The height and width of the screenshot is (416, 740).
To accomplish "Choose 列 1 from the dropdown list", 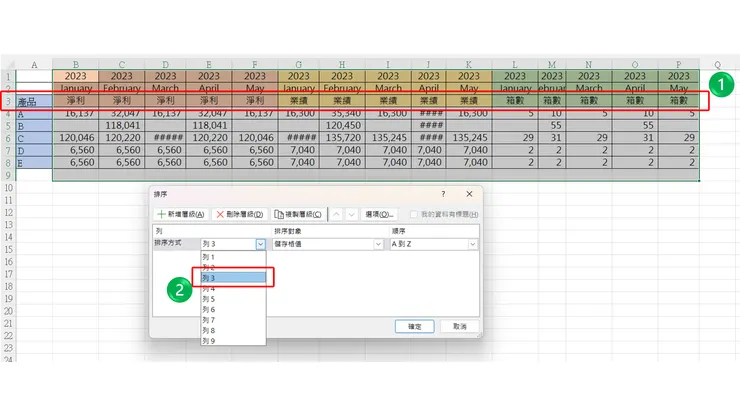I will pyautogui.click(x=233, y=257).
